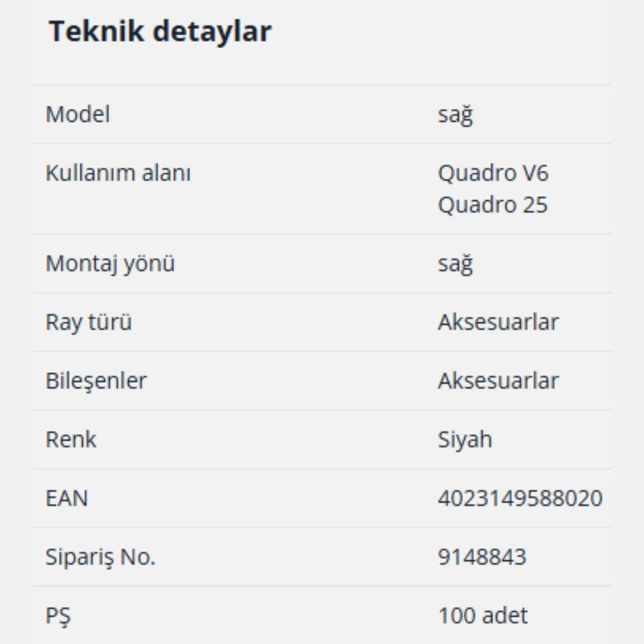This screenshot has height=644, width=644.
Task: Select the "Quadro V6" value
Action: click(x=493, y=174)
